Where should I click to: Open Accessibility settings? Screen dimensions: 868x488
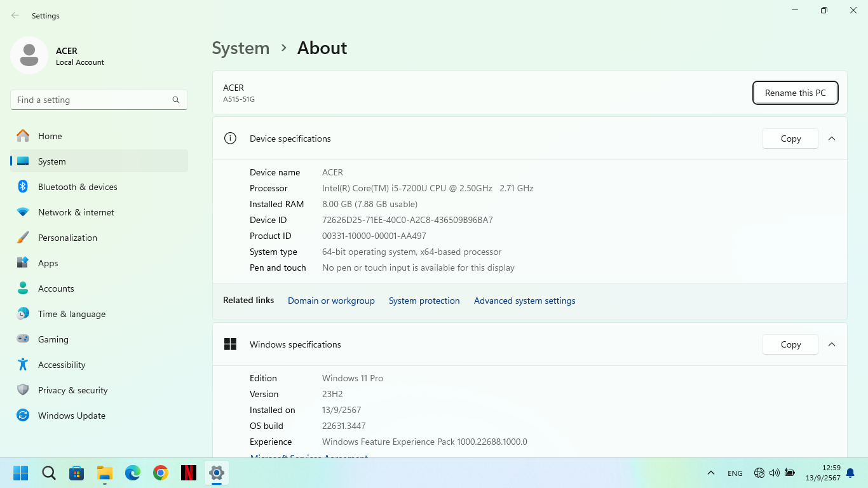(99, 365)
